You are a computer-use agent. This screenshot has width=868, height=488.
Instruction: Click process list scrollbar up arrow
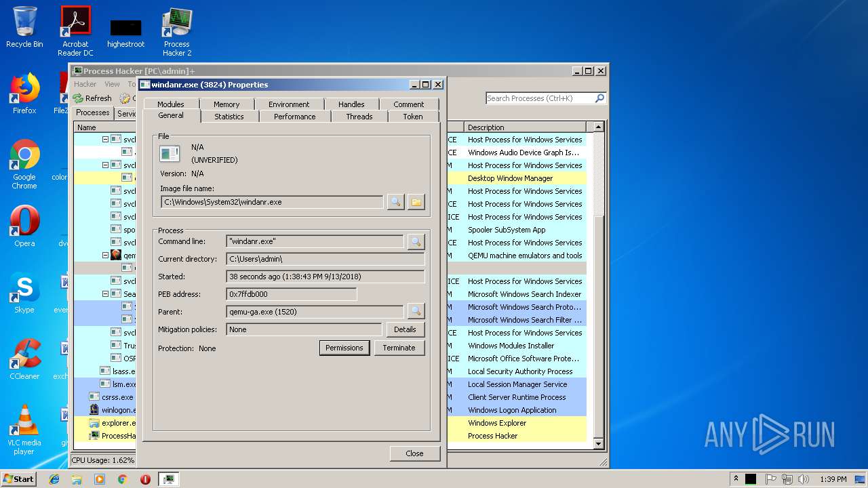pyautogui.click(x=598, y=127)
